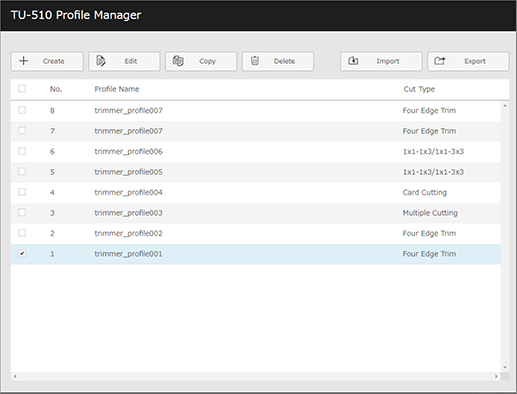
Task: Select the trimmer_profile003 Multiple Cutting row
Action: pyautogui.click(x=255, y=213)
